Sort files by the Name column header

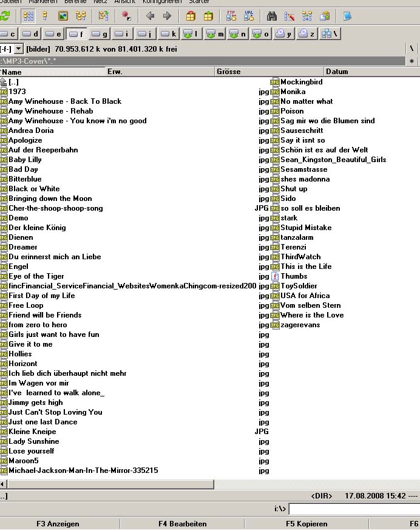click(52, 72)
